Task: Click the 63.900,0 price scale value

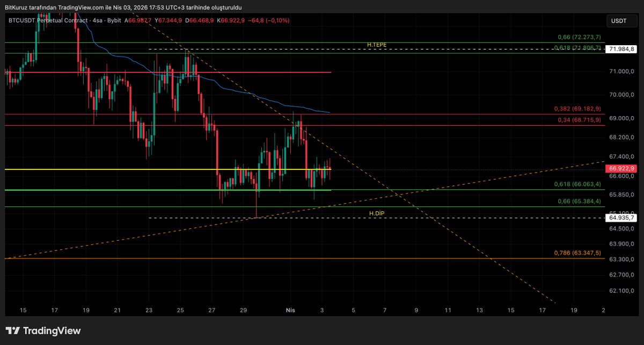Action: pos(621,243)
